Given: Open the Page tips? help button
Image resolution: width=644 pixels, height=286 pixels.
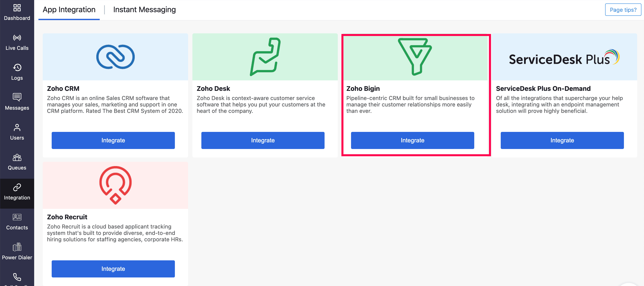Looking at the screenshot, I should [x=623, y=10].
